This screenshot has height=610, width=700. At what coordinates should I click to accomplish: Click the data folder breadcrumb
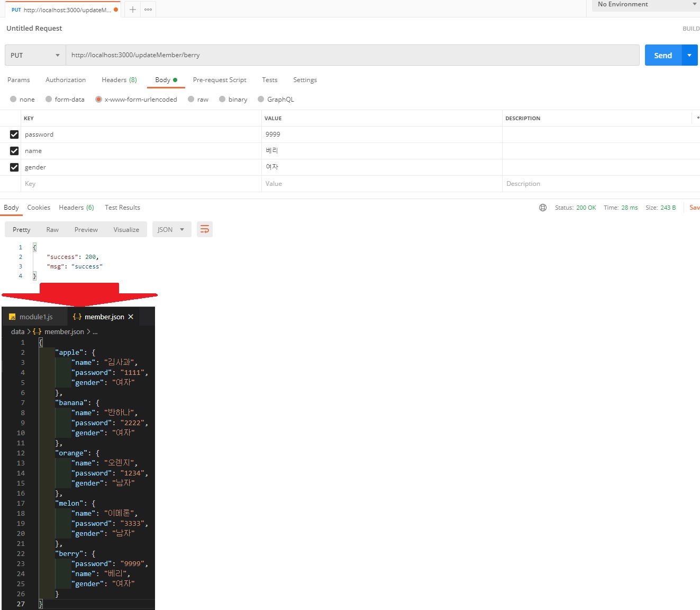pos(17,331)
